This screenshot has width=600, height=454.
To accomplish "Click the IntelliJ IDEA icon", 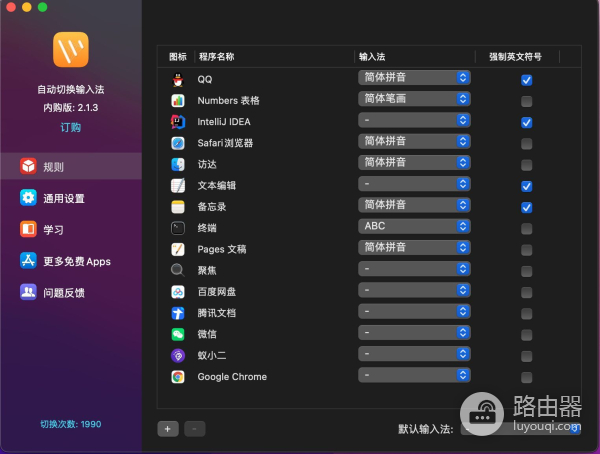I will pos(178,122).
